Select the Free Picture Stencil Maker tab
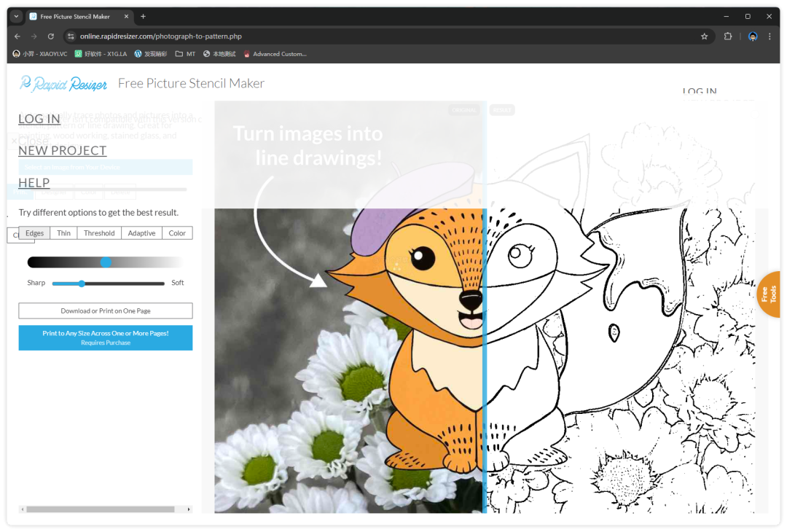 (x=79, y=17)
